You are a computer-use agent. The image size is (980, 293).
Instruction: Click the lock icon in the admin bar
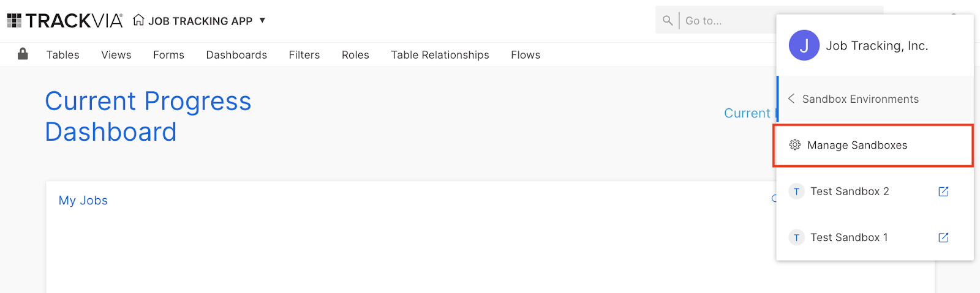(x=23, y=54)
